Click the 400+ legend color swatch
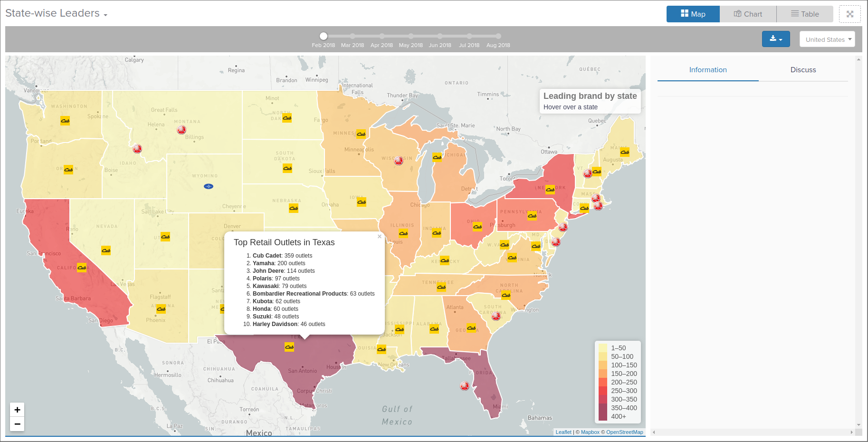The height and width of the screenshot is (442, 868). point(603,416)
